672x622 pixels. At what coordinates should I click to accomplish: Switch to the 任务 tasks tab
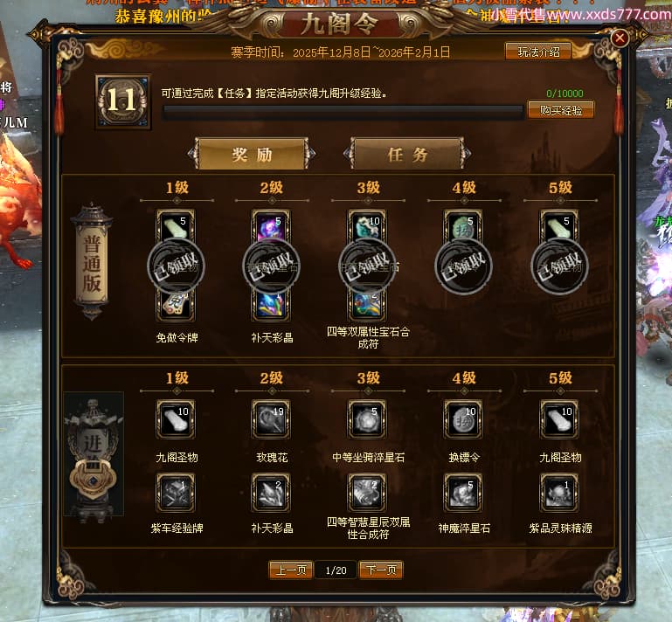tap(407, 154)
